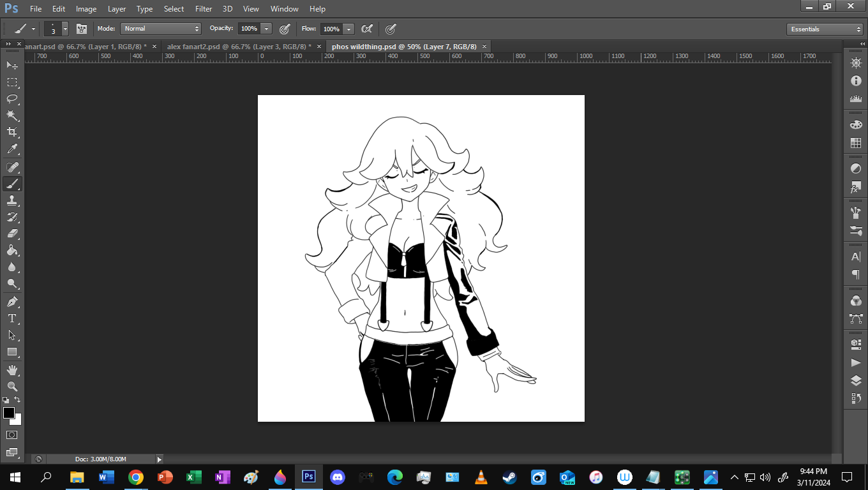Toggle the Brush panel button
868x490 pixels.
click(x=81, y=29)
